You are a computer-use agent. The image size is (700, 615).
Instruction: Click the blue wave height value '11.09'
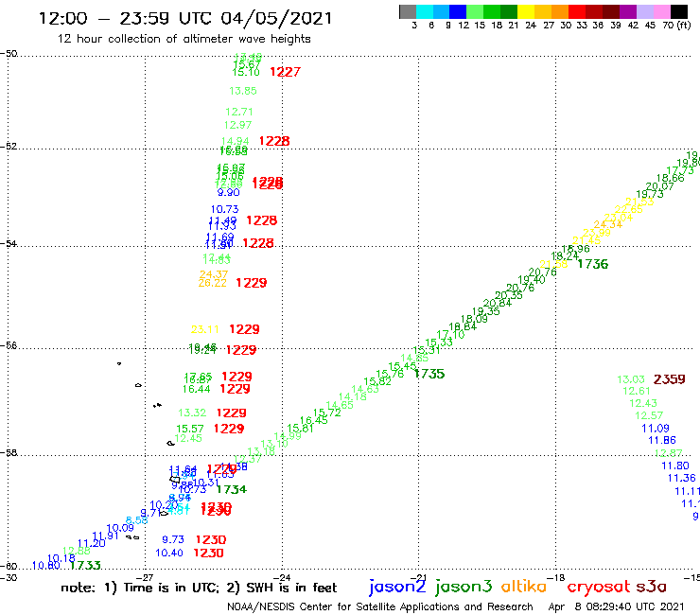(656, 429)
